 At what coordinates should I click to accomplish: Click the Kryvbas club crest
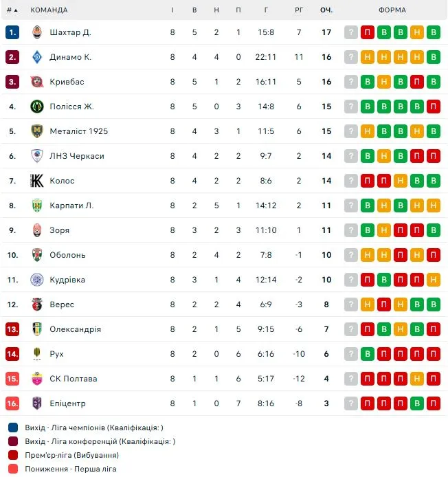tap(37, 82)
